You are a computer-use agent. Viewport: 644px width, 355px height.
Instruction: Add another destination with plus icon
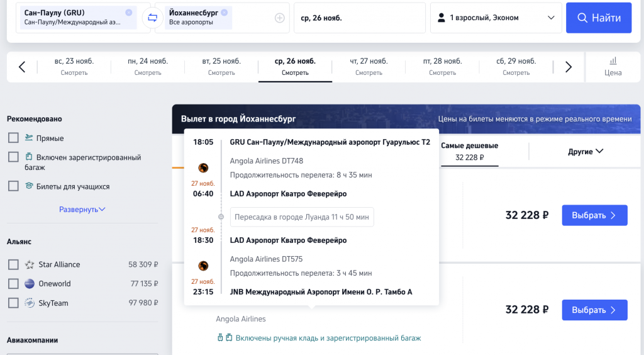click(x=280, y=18)
